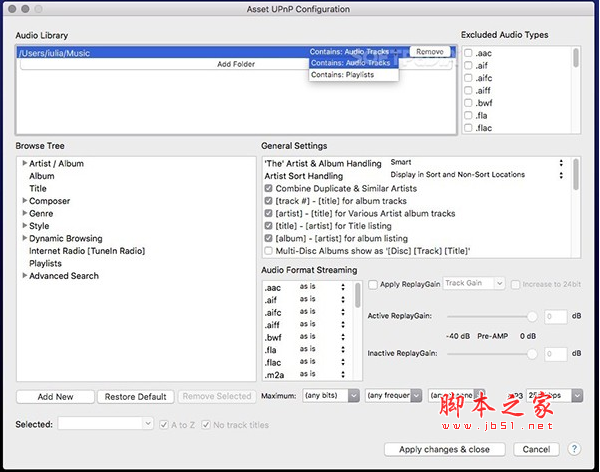
Task: Click Restore Default button
Action: point(135,397)
